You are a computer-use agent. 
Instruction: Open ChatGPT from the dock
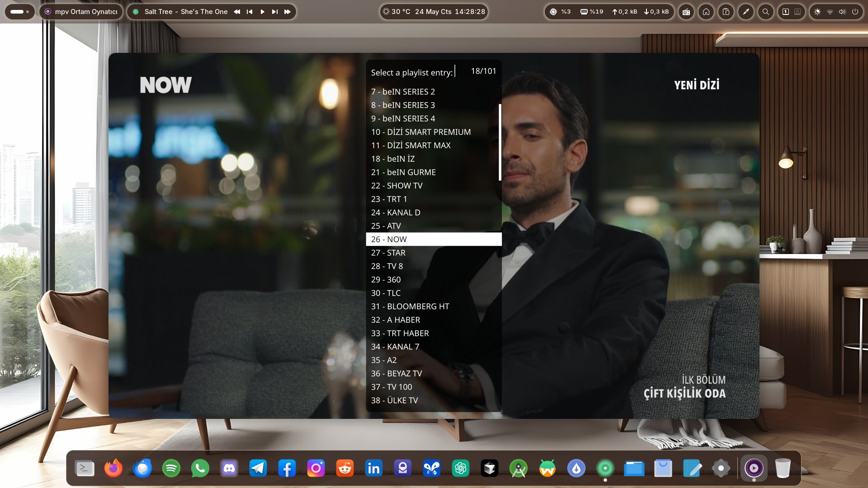[x=461, y=468]
